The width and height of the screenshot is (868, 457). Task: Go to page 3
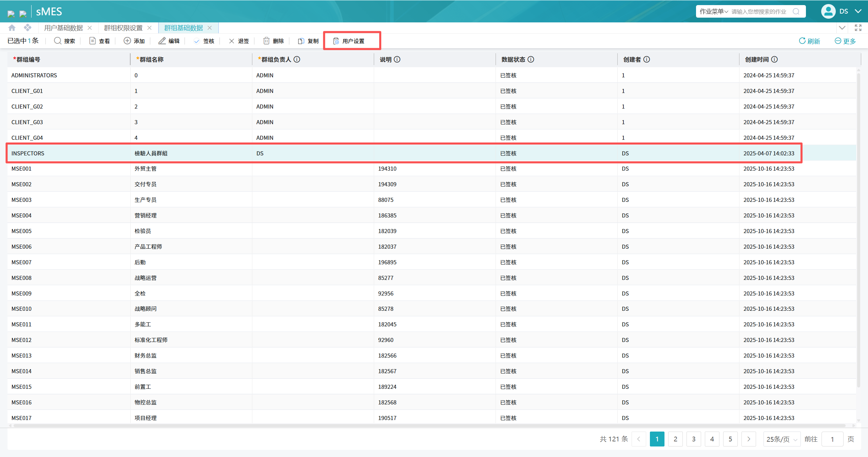click(694, 439)
